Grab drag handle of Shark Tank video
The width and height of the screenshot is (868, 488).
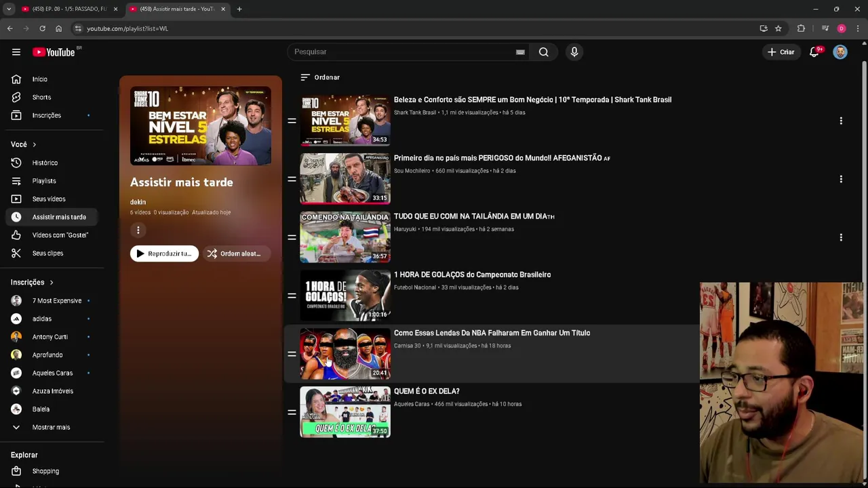(x=292, y=121)
